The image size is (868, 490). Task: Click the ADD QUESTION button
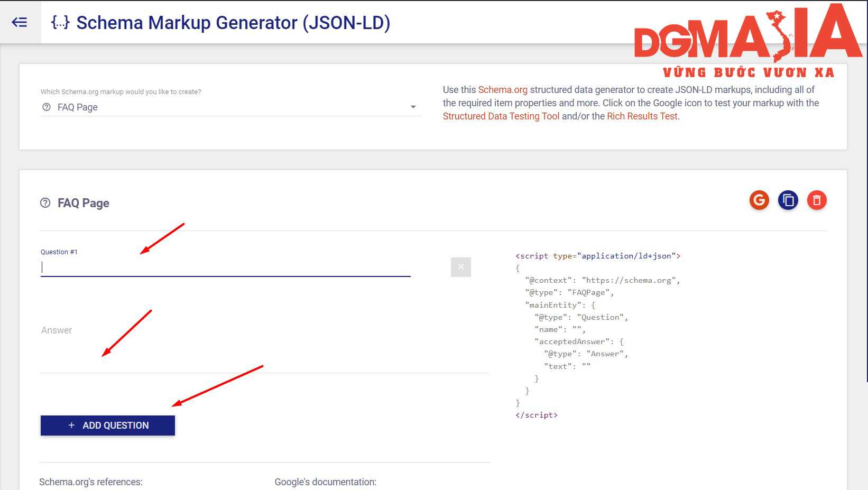click(x=108, y=426)
